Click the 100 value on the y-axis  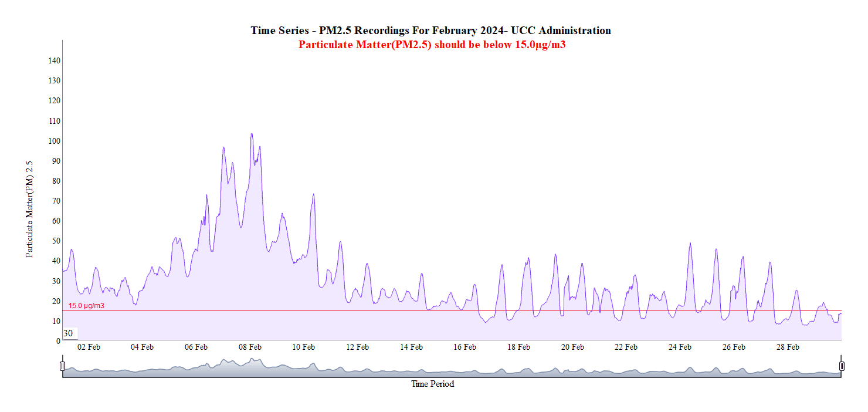pos(54,141)
